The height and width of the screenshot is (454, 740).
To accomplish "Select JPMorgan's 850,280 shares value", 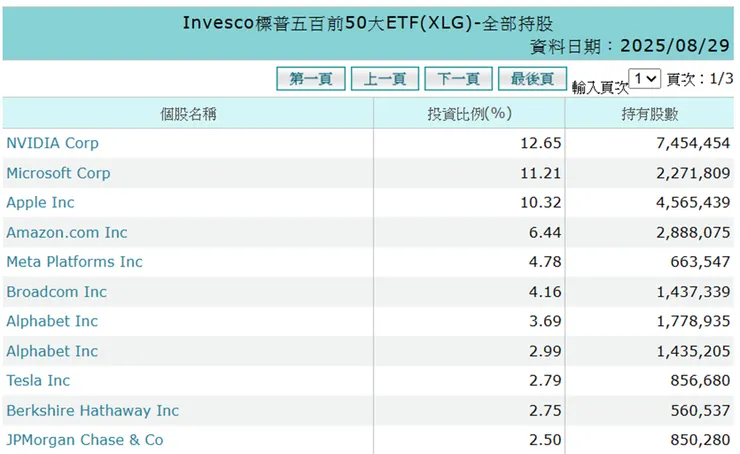I will pos(700,440).
